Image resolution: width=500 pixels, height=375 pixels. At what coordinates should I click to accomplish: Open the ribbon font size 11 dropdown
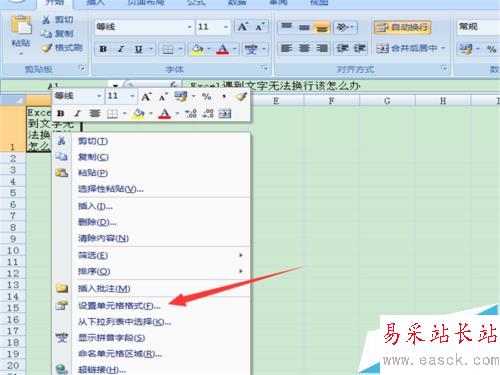click(226, 27)
